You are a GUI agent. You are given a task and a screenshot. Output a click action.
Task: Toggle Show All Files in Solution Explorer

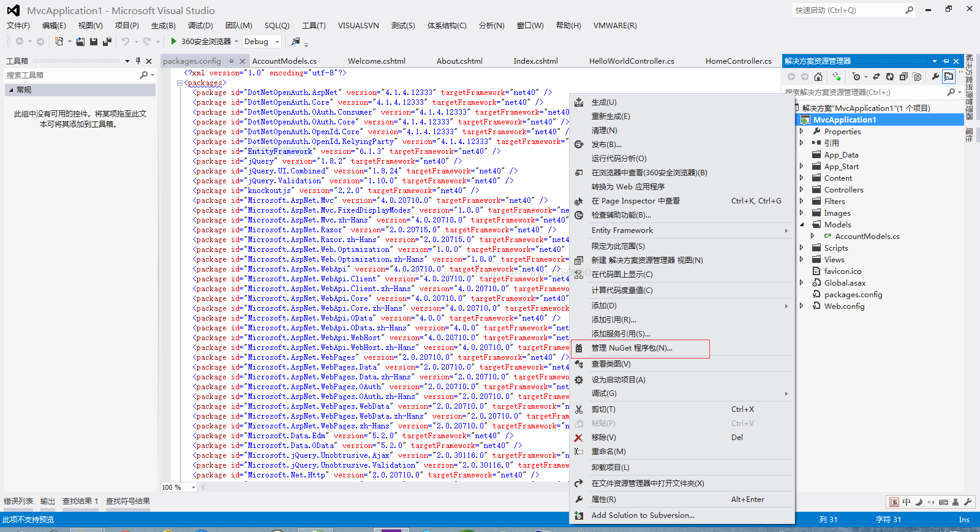click(x=917, y=77)
